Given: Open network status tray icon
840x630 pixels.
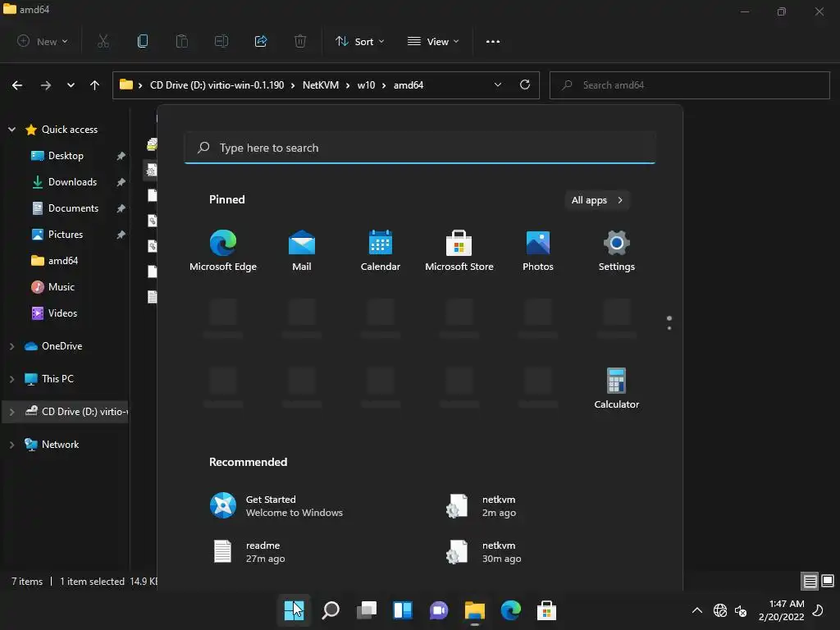Looking at the screenshot, I should (720, 610).
